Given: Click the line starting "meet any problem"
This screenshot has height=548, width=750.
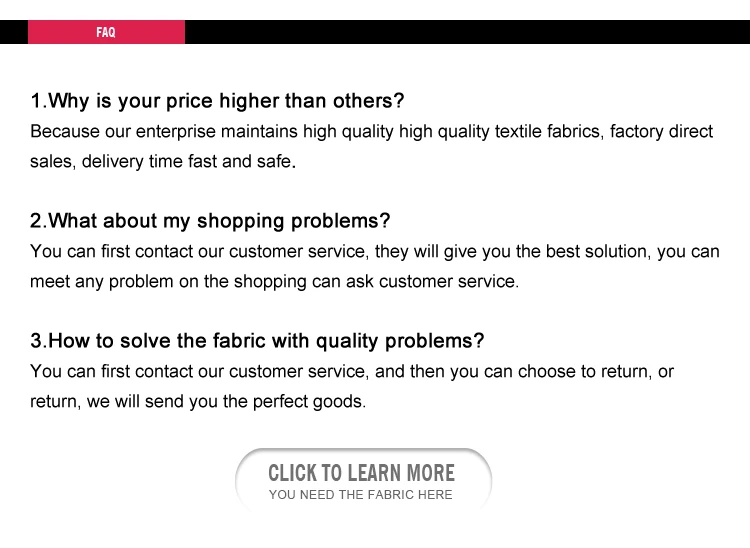Looking at the screenshot, I should pyautogui.click(x=274, y=282).
